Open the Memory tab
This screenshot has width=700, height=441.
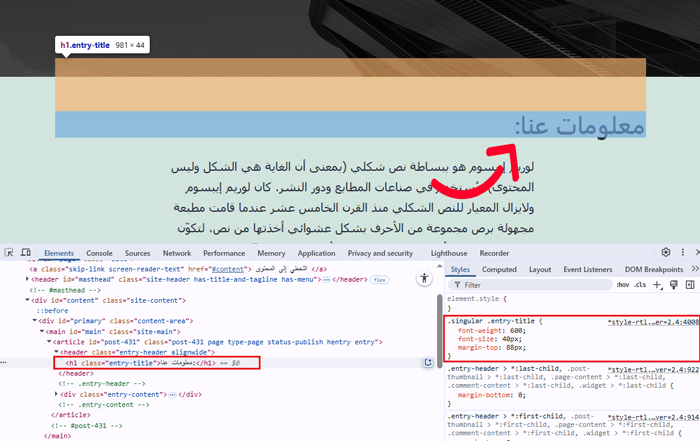point(271,253)
